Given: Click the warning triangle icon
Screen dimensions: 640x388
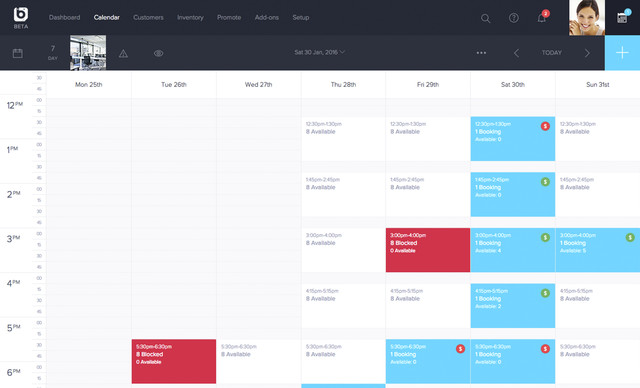Looking at the screenshot, I should (x=123, y=53).
